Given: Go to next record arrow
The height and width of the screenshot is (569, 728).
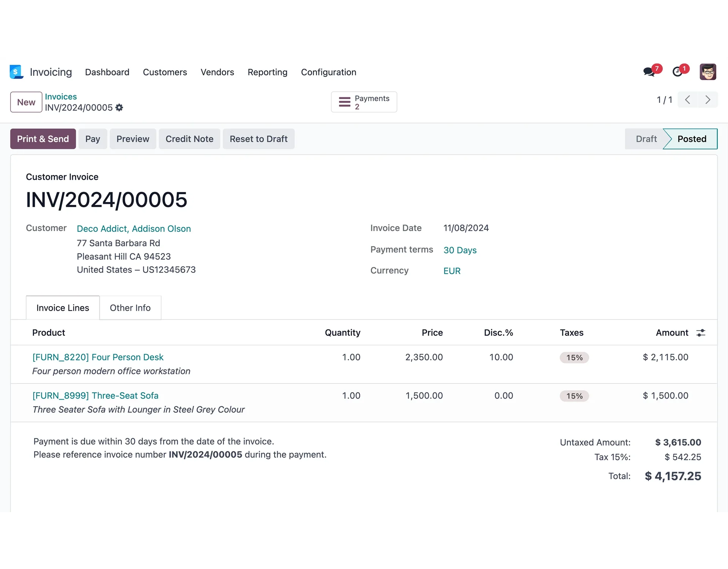Looking at the screenshot, I should 708,100.
